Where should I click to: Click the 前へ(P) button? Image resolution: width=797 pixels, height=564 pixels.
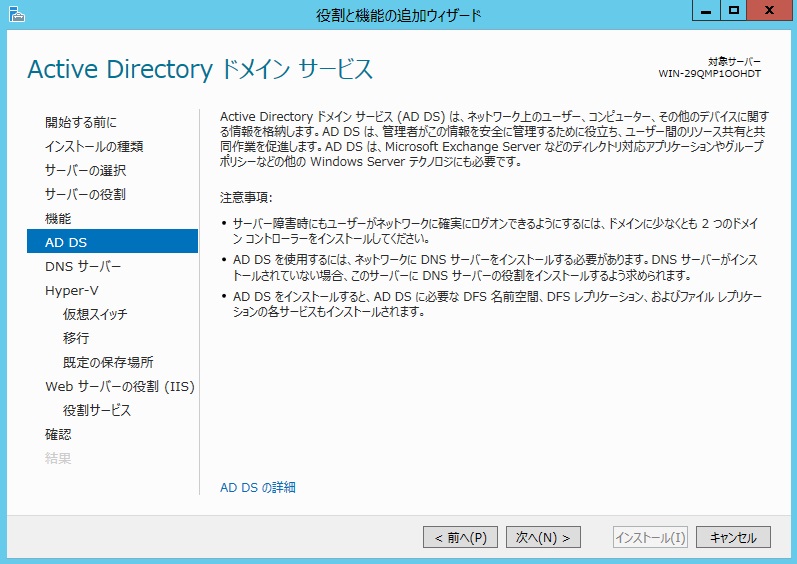(x=460, y=537)
